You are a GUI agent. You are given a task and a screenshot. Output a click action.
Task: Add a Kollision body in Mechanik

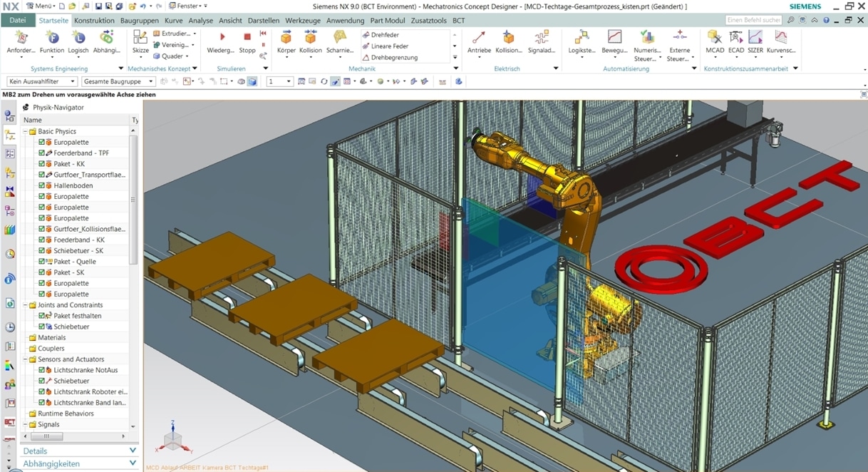tap(311, 42)
